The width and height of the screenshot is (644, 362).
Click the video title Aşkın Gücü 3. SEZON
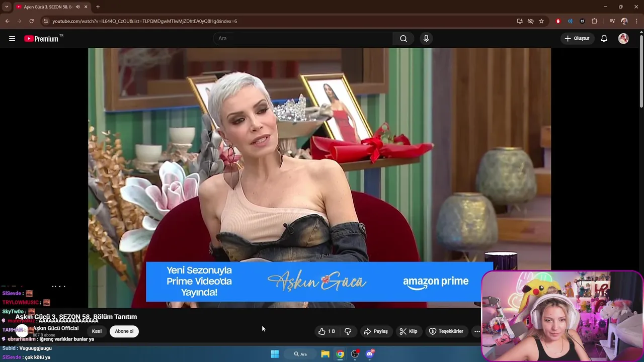pos(76,317)
